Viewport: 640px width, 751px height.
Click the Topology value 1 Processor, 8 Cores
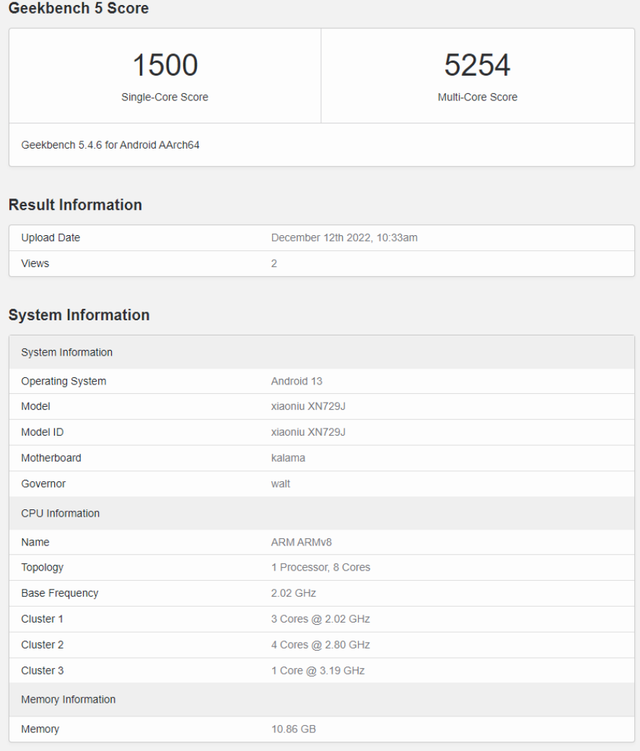pos(320,568)
